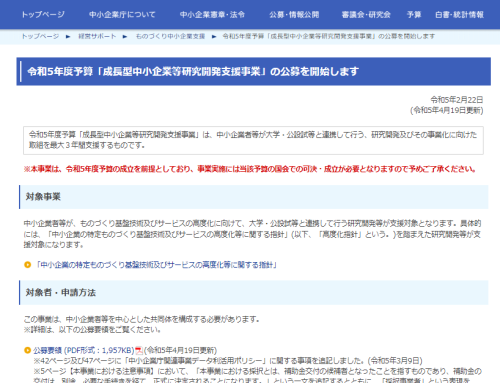Select the line ※詳細は、以下の公募要領をご覧ください
Image resolution: width=500 pixels, height=383 pixels.
(x=92, y=330)
